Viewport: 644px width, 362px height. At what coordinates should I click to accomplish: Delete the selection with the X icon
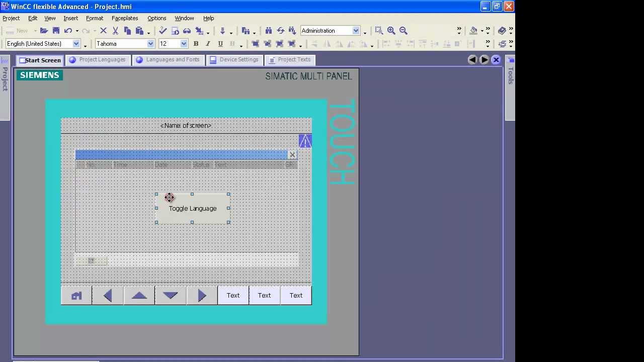pyautogui.click(x=103, y=31)
